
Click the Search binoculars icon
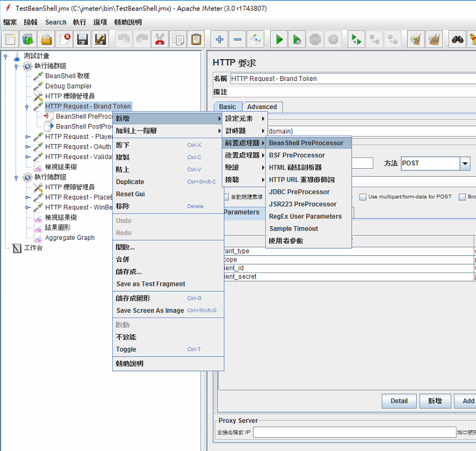point(458,40)
